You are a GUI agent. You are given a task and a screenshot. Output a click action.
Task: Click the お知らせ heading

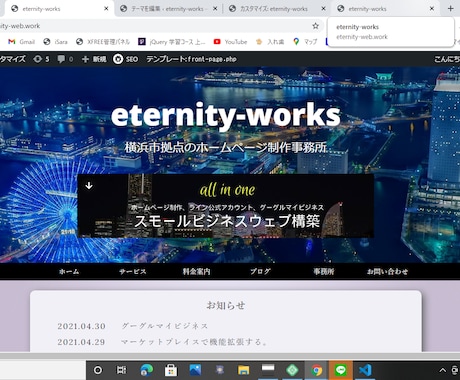[x=226, y=305]
